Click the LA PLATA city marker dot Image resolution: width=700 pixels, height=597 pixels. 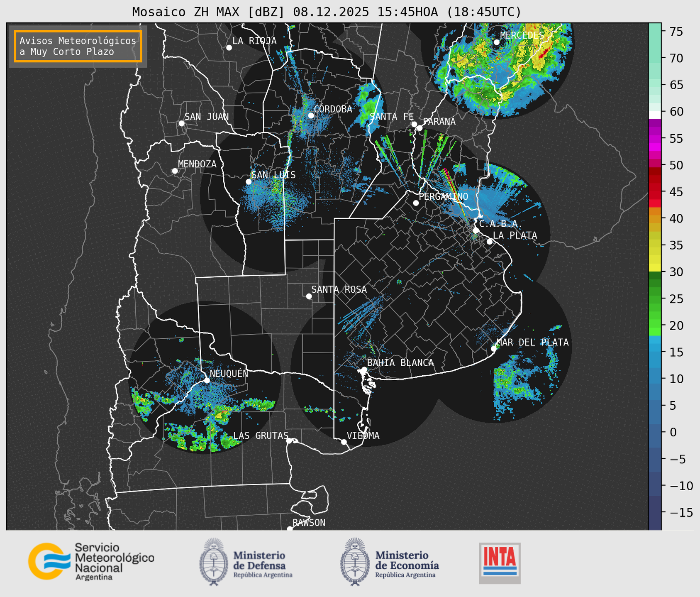(490, 242)
